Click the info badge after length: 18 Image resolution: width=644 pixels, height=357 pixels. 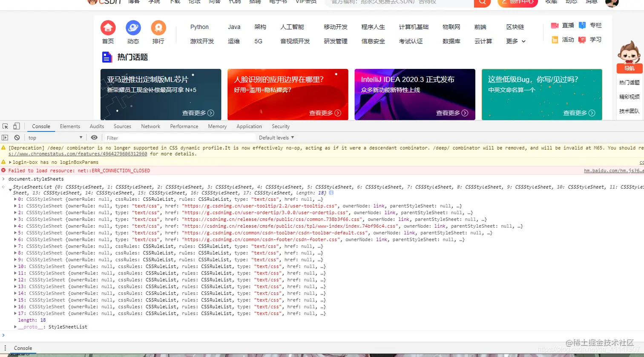tap(331, 193)
